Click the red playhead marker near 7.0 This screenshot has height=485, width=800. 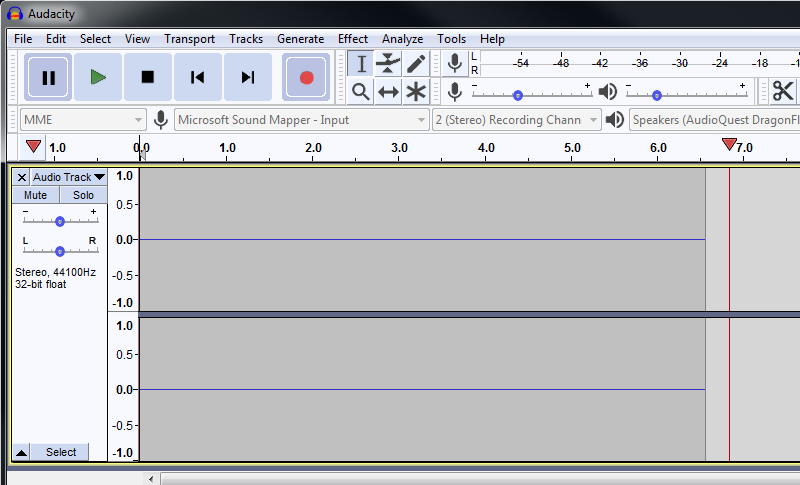click(x=730, y=144)
